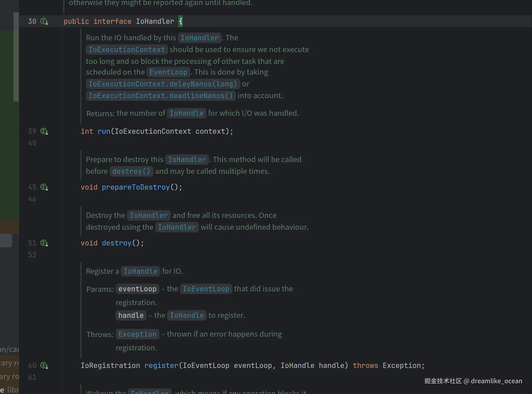Click gutter icon on the register method line
532x394 pixels.
[x=44, y=365]
